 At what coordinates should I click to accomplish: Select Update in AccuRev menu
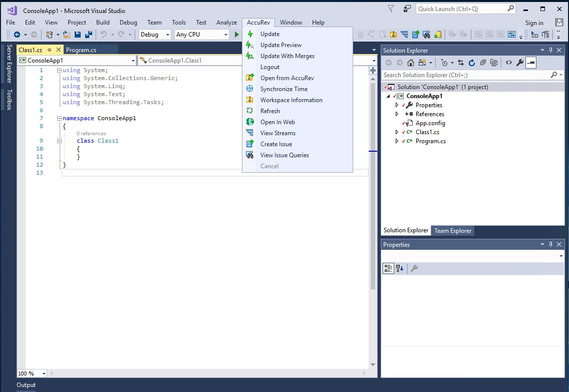298,34
